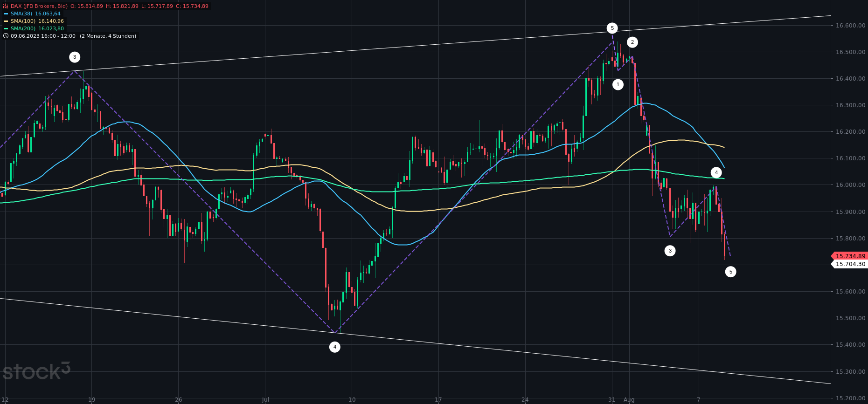Click the close value C: 15.734,89 in header
The image size is (868, 404).
pyautogui.click(x=192, y=6)
